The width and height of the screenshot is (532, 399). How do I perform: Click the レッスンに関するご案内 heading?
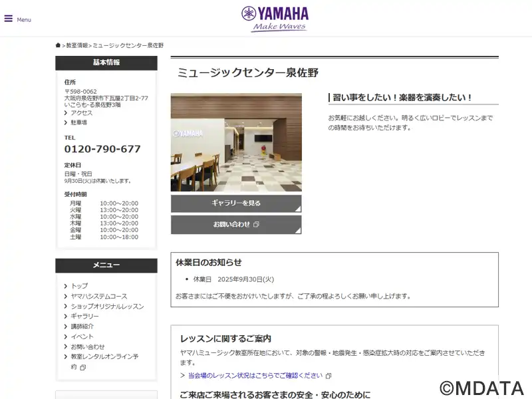click(x=225, y=338)
